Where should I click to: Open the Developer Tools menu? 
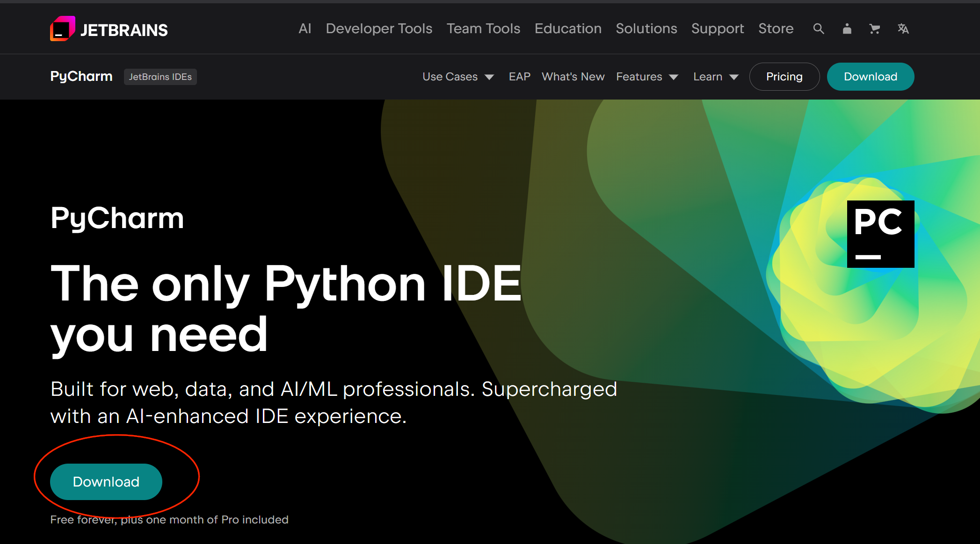pos(379,29)
